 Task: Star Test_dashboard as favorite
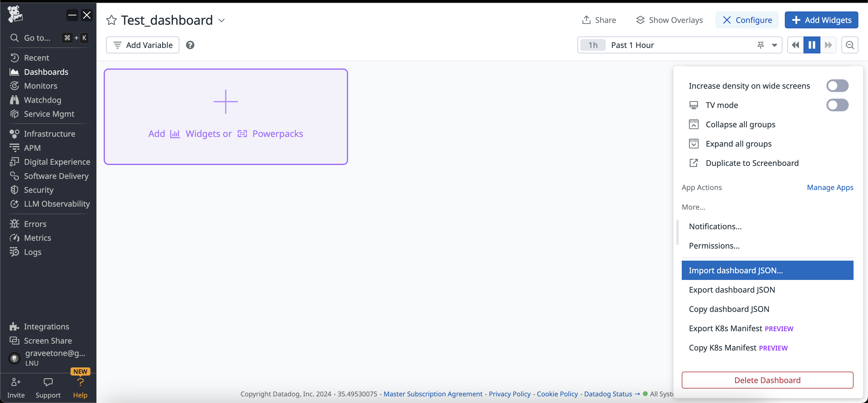[111, 20]
